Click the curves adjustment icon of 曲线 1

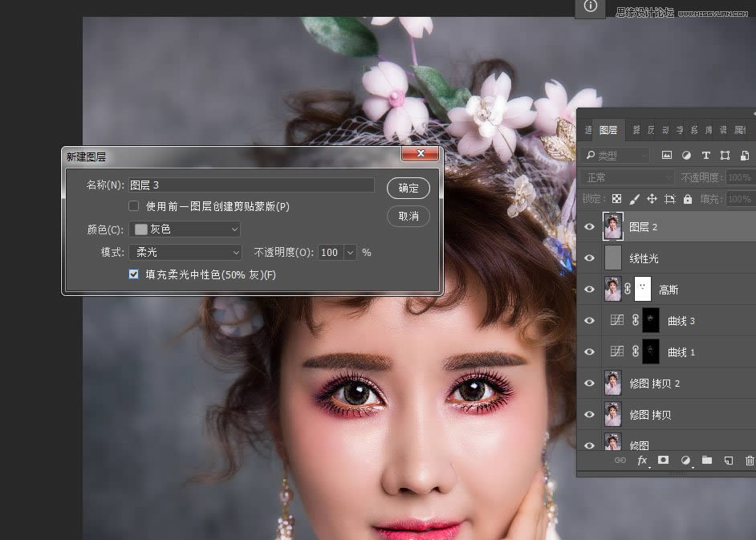(616, 351)
